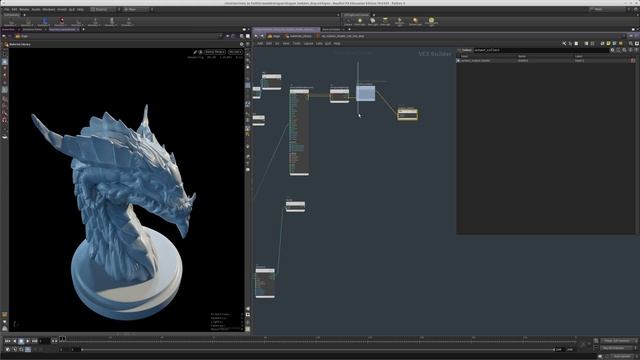Click the play backward button
This screenshot has height=360, width=640.
coord(15,341)
